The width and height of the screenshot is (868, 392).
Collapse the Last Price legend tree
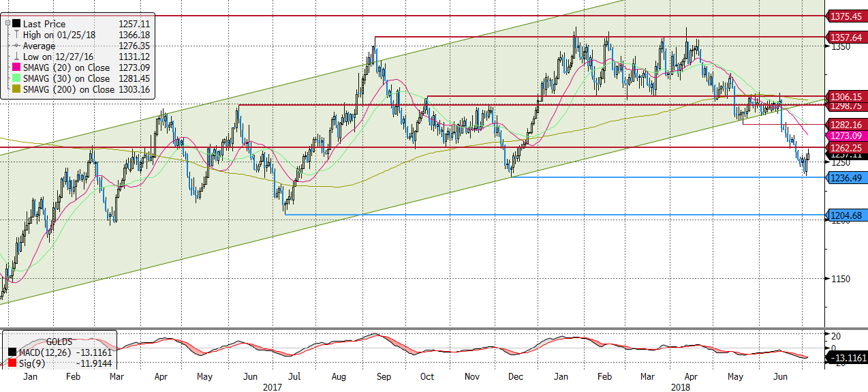(7, 24)
